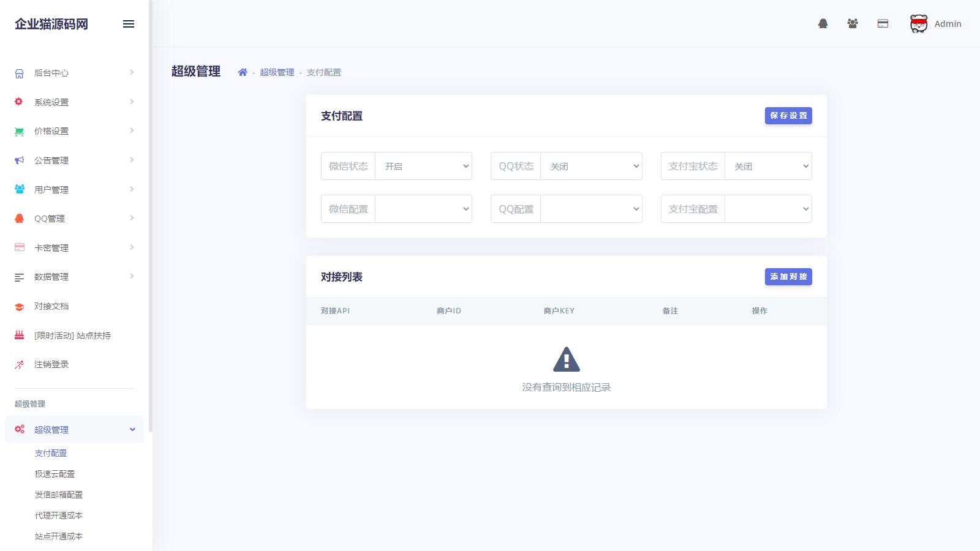Open 卡密管理 menu item

(x=74, y=248)
